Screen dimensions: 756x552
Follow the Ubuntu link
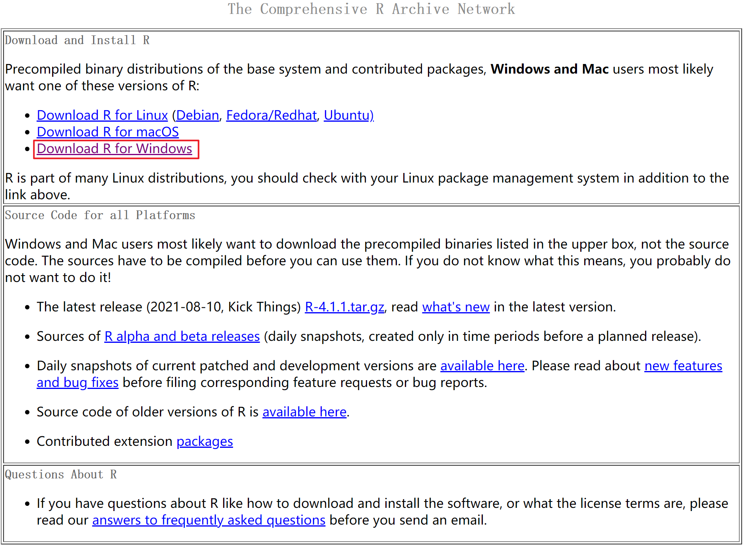(348, 115)
